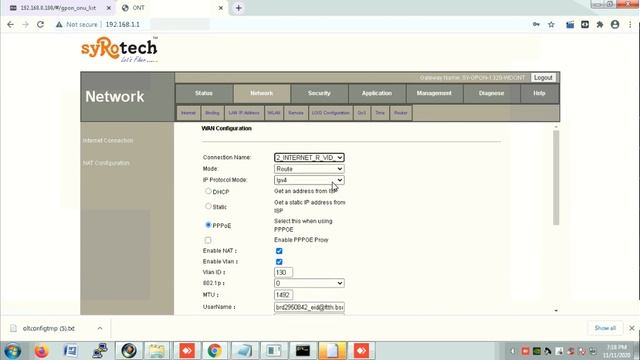
Task: Expand Mode dropdown showing Route
Action: 309,169
